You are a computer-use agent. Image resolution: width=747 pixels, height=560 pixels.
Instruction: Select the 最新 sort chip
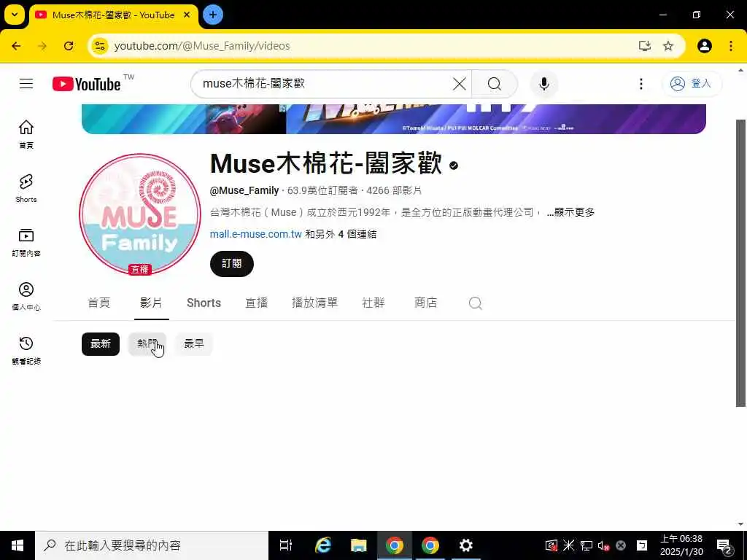click(x=101, y=344)
